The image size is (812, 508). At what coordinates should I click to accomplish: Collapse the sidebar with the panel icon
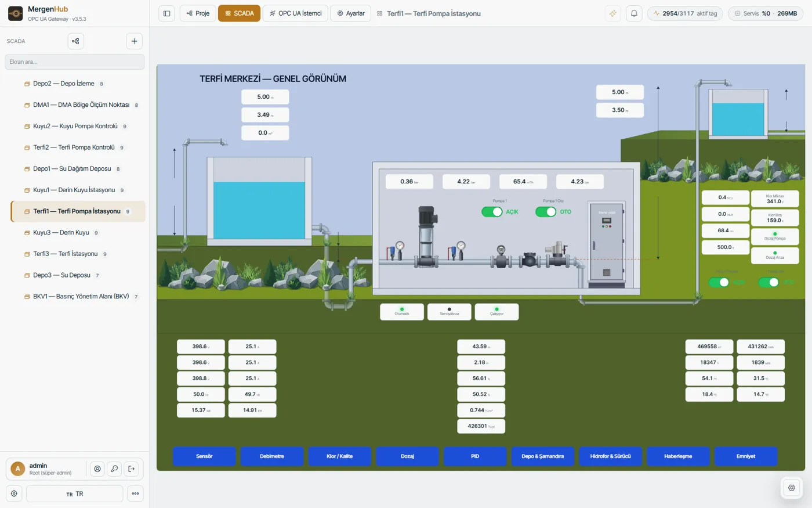pyautogui.click(x=166, y=13)
